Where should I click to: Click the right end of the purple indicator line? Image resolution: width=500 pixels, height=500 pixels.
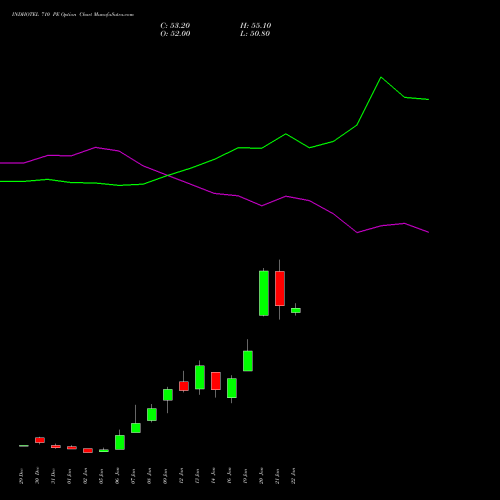click(x=428, y=232)
